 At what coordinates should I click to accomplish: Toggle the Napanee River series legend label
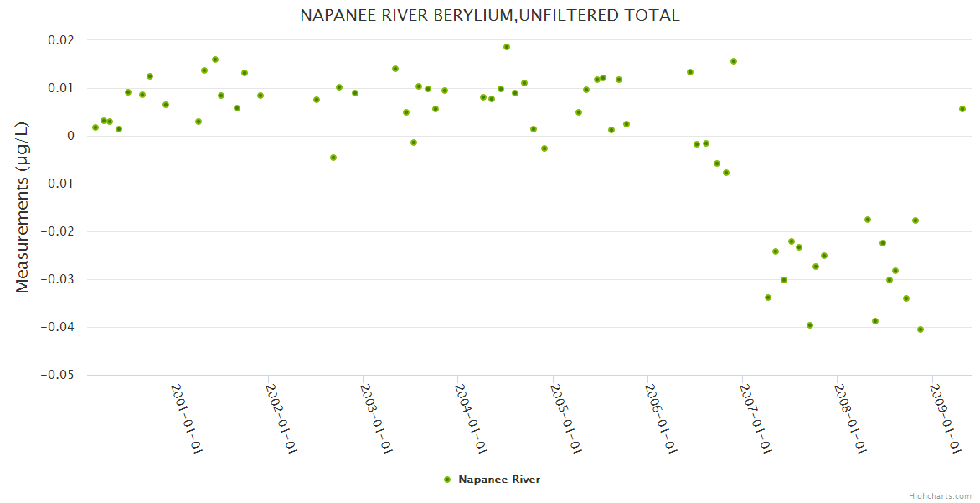(x=499, y=480)
